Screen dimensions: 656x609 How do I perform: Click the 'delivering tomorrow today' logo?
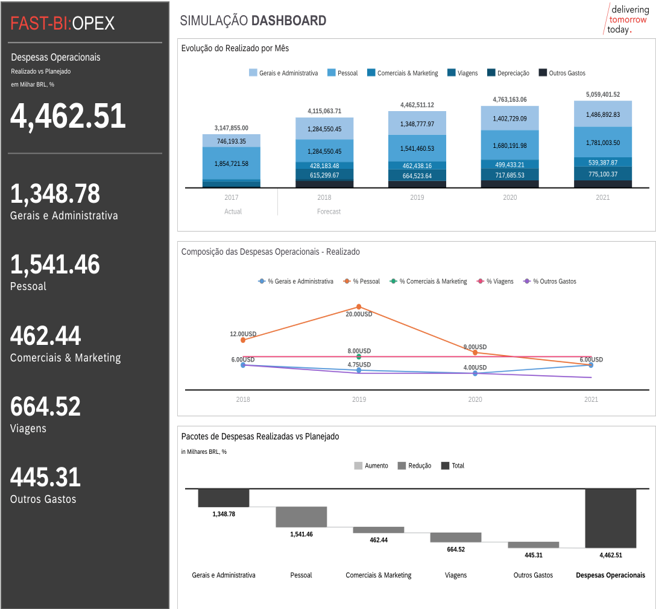click(626, 19)
